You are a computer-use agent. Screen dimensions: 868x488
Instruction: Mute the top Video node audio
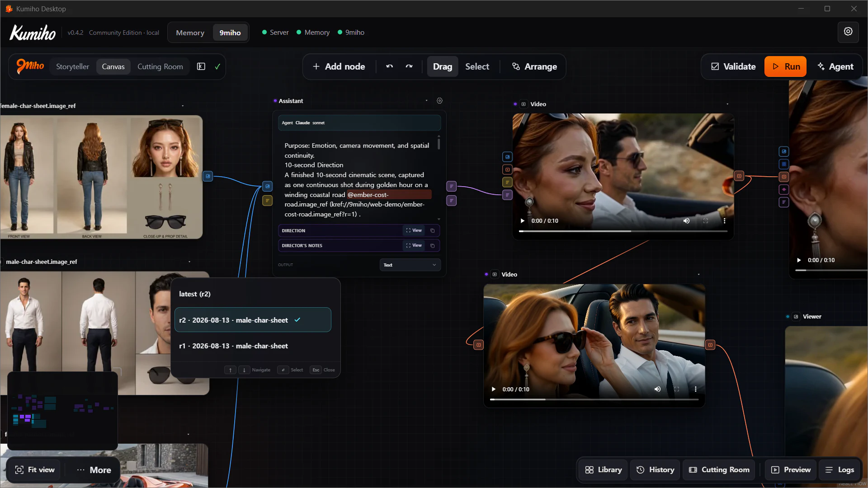686,221
